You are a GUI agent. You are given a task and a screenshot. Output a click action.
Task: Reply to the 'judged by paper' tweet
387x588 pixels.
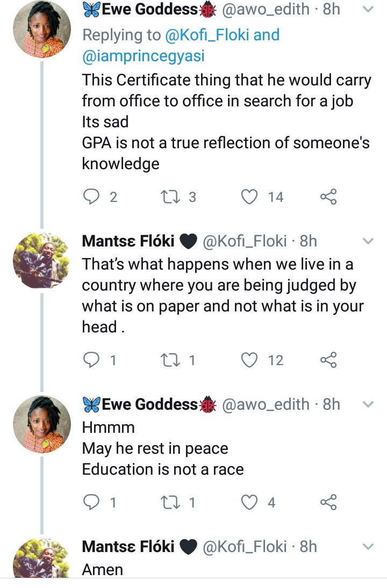tap(92, 360)
